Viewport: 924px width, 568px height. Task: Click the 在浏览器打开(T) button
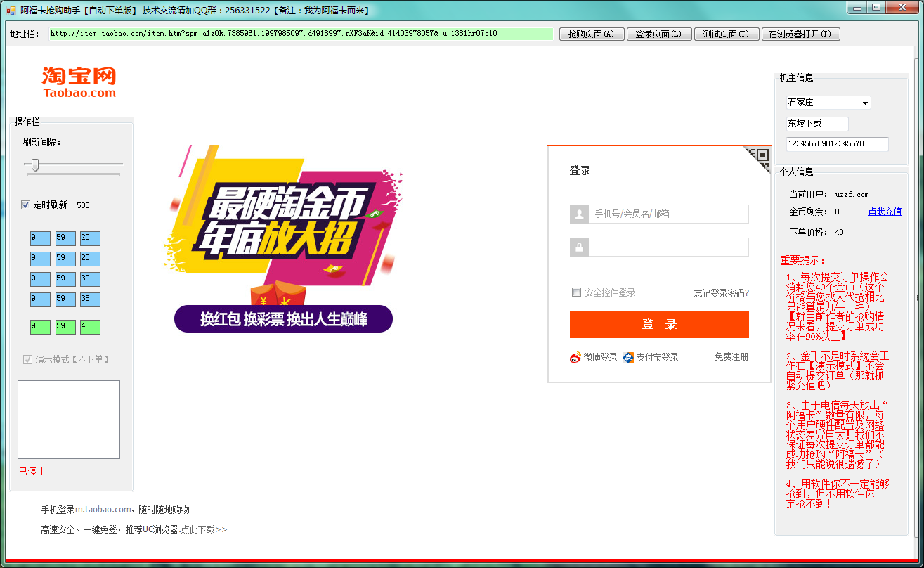(800, 34)
